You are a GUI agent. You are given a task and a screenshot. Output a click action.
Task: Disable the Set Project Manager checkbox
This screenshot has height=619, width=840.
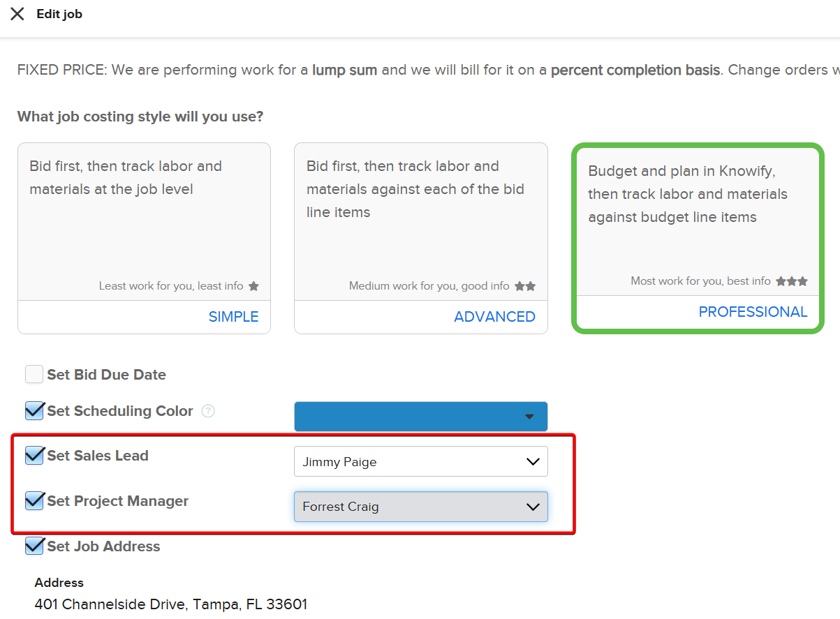34,501
